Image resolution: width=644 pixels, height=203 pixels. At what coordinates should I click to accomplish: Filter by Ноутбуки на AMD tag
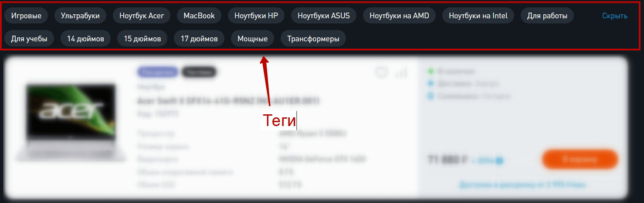pos(399,16)
